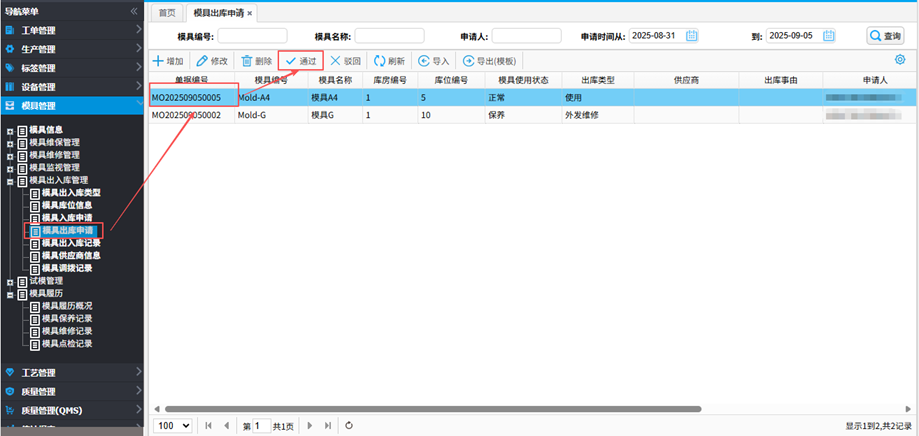Open calendar for start date 2025-08-31
919x436 pixels.
point(691,36)
